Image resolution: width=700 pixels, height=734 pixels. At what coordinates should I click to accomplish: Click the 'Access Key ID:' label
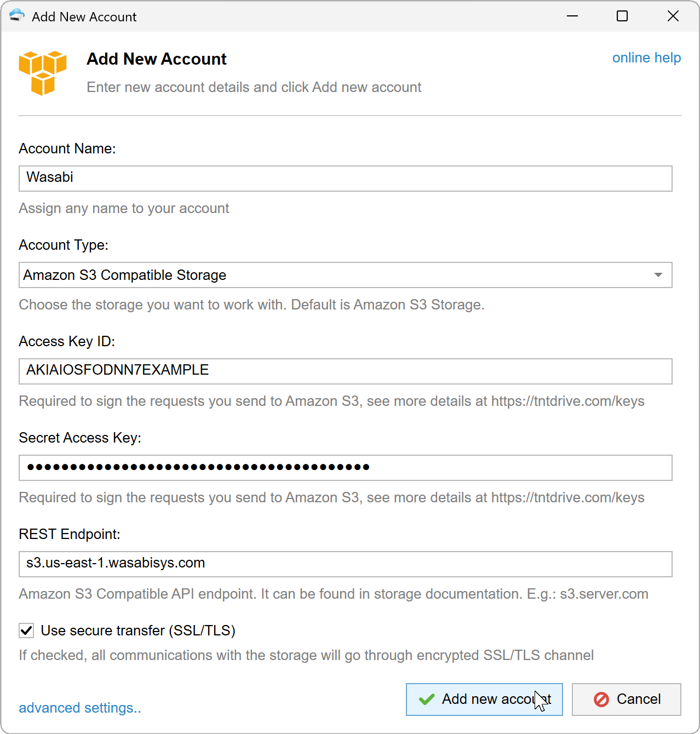pyautogui.click(x=67, y=341)
